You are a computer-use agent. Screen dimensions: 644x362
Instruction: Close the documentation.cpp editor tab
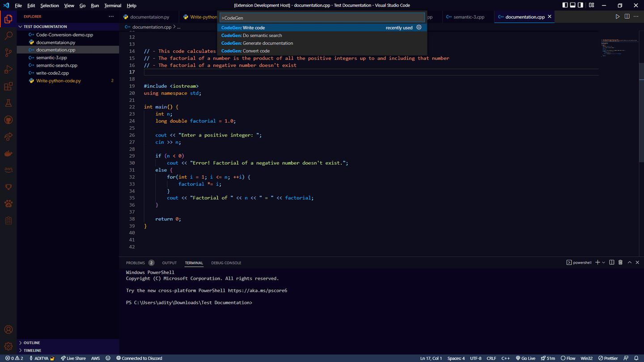pyautogui.click(x=550, y=17)
